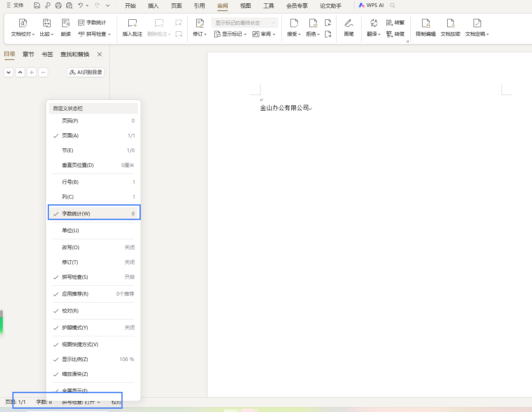
Task: Open the 查找和替换 tab in the navigation pane
Action: click(75, 54)
